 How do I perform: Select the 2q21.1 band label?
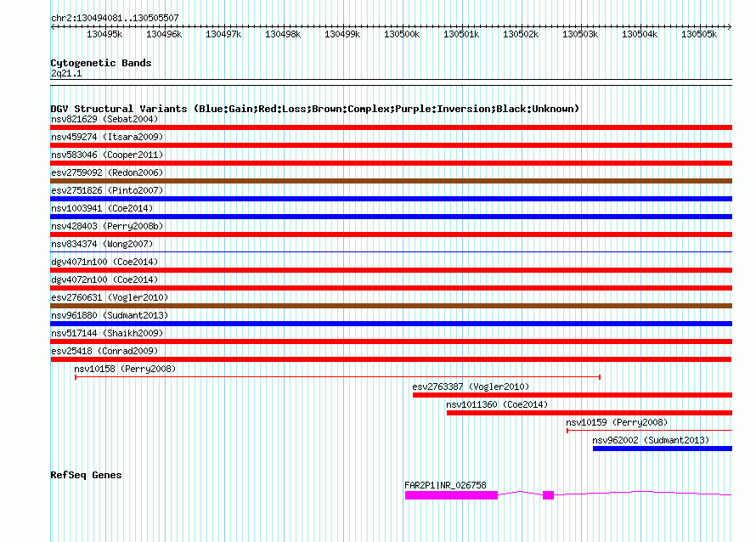tap(66, 73)
